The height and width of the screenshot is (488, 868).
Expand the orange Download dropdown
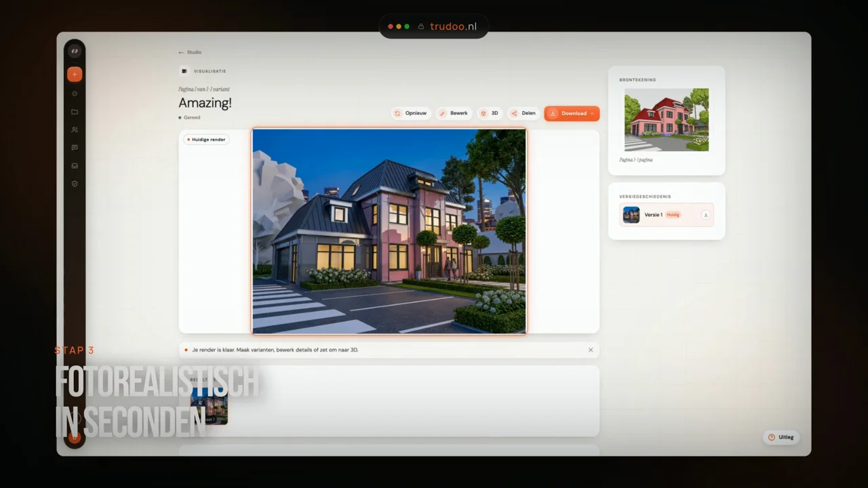(x=572, y=113)
